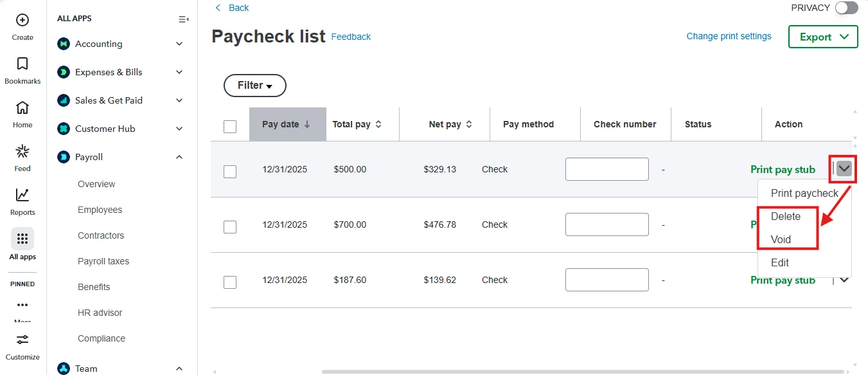
Task: Go to the Home icon
Action: pos(22,107)
